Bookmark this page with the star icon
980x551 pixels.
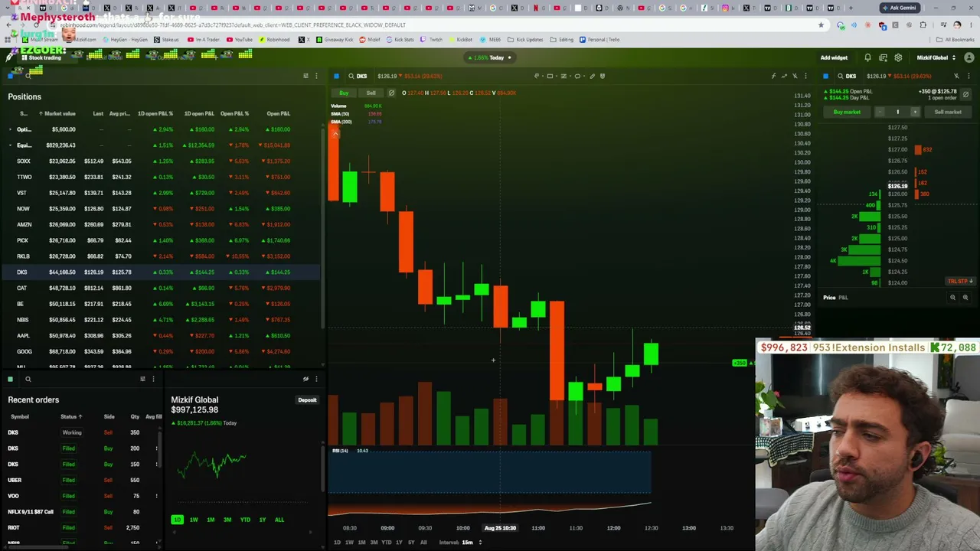coord(821,24)
